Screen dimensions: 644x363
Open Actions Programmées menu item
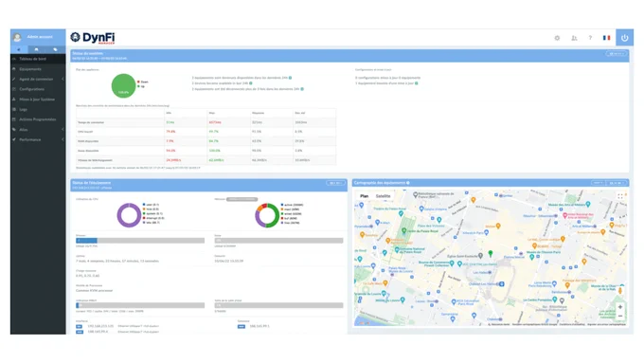pos(38,119)
